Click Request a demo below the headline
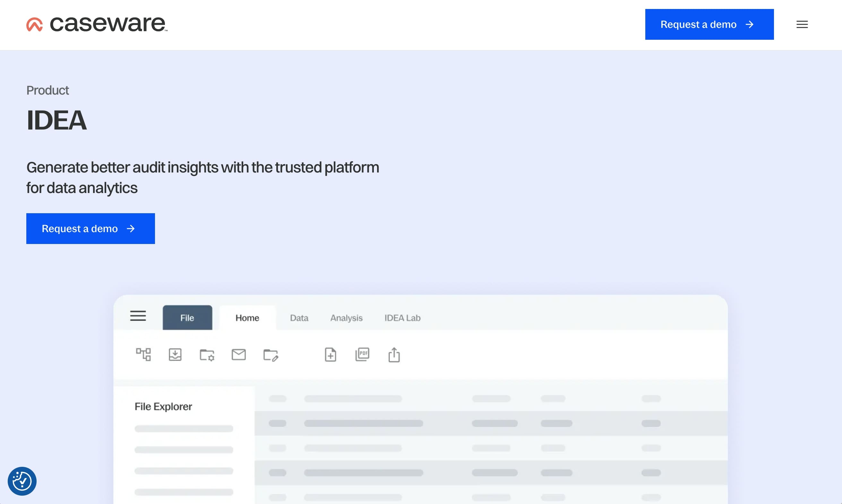 click(x=90, y=229)
